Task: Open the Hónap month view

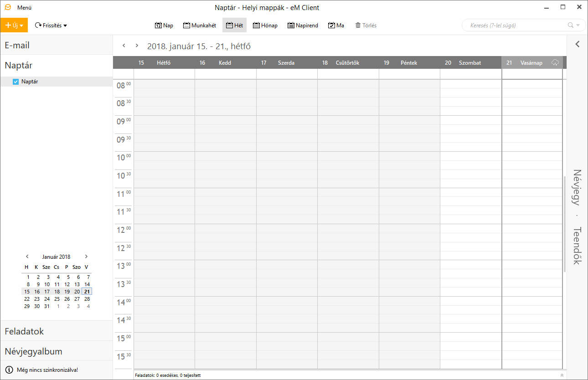Action: coord(264,25)
